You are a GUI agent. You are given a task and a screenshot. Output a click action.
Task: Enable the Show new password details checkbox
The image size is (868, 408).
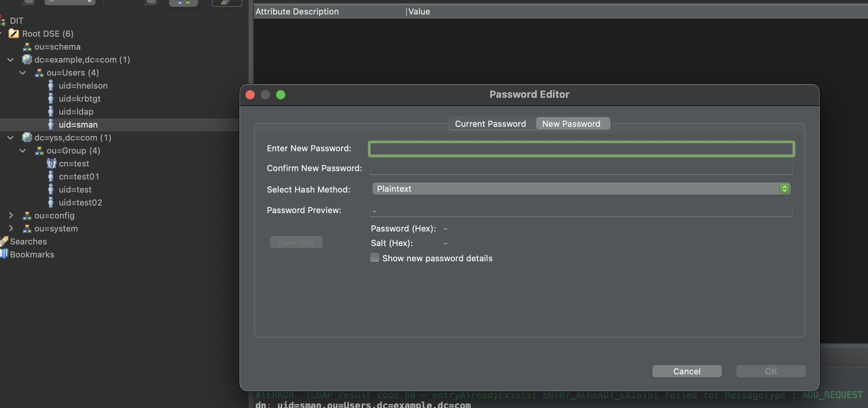point(374,258)
